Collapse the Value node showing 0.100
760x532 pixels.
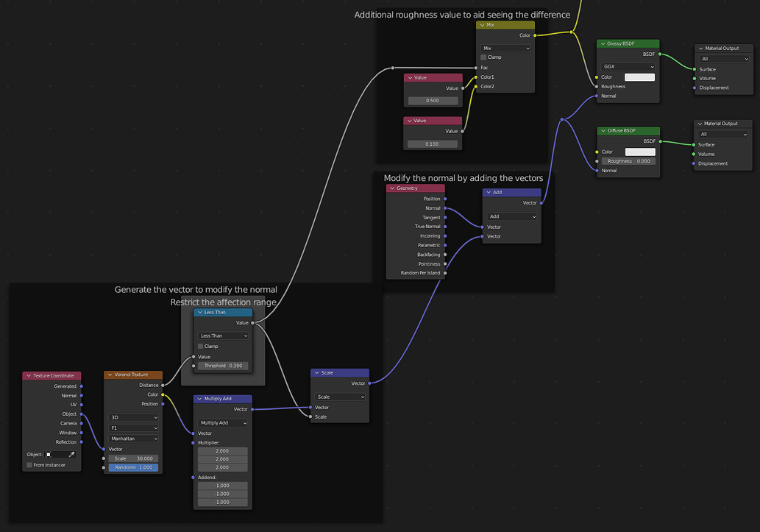click(410, 121)
